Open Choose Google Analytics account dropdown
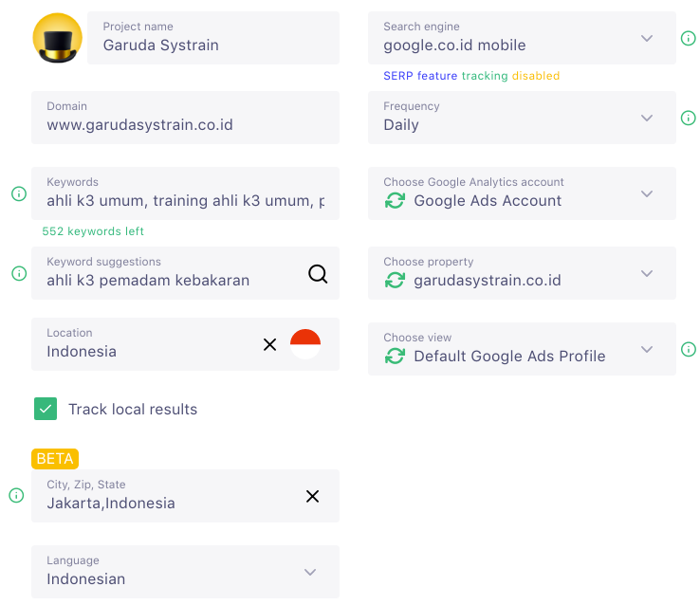This screenshot has height=605, width=700. (522, 193)
